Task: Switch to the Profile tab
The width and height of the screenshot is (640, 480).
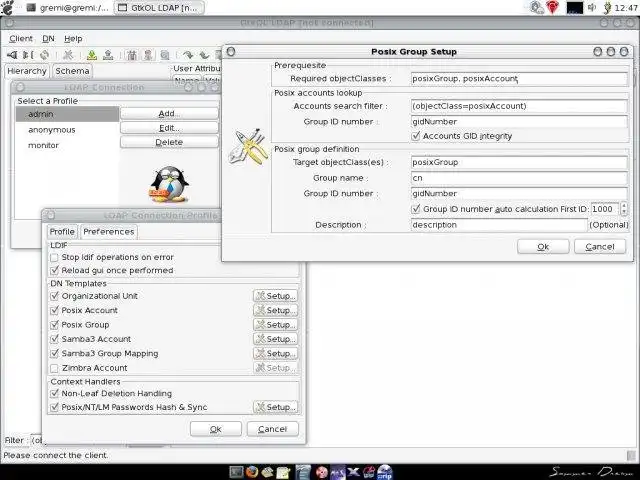Action: click(x=62, y=232)
